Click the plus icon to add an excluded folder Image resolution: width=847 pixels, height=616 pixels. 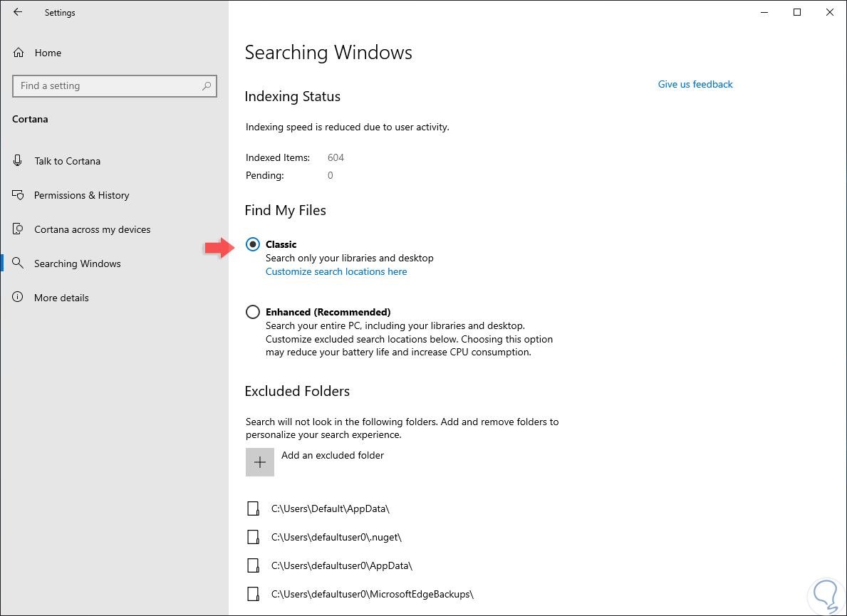260,462
